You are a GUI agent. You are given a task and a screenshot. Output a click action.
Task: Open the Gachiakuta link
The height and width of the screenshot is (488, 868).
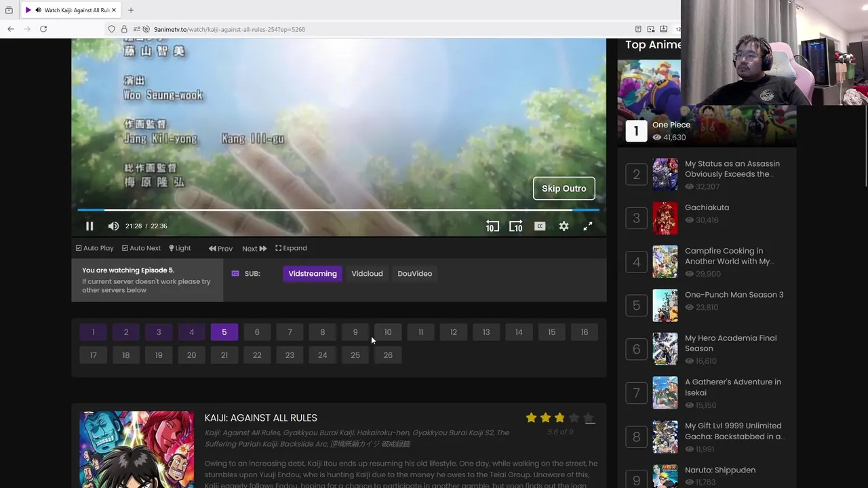coord(707,207)
